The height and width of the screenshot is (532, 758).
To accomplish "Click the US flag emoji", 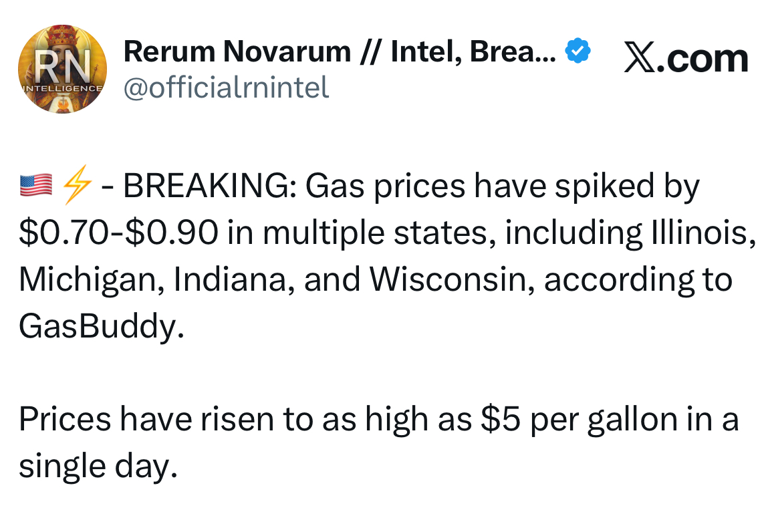I will (x=35, y=187).
